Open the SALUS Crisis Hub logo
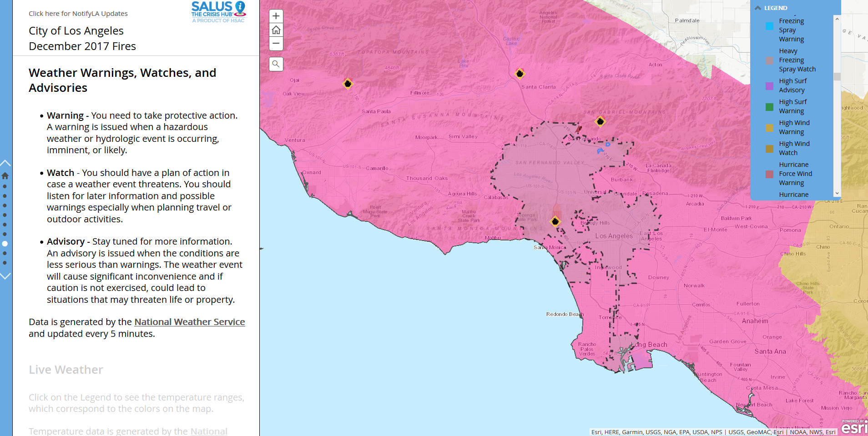Image resolution: width=868 pixels, height=436 pixels. point(218,12)
